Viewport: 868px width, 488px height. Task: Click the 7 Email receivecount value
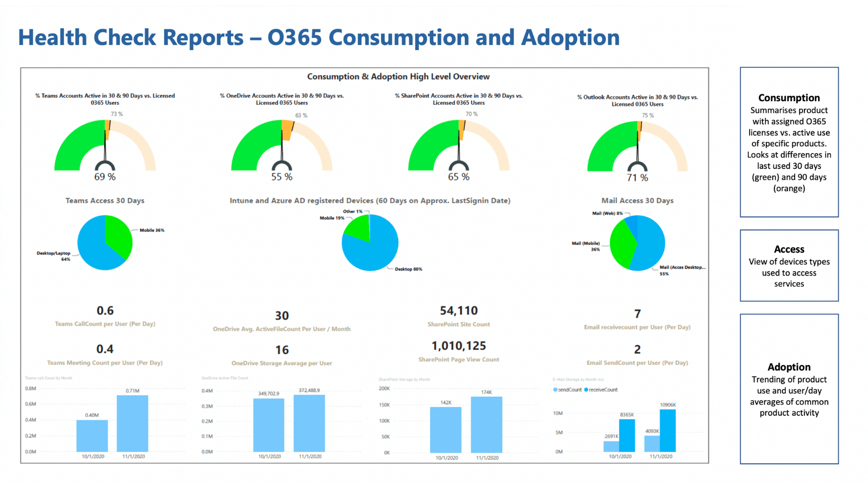(x=637, y=314)
